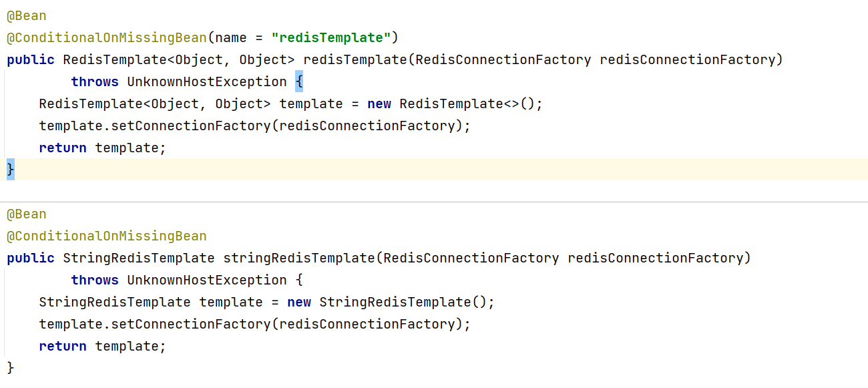
Task: Click the highlighted opening brace after UnknownHostException
Action: coord(299,82)
